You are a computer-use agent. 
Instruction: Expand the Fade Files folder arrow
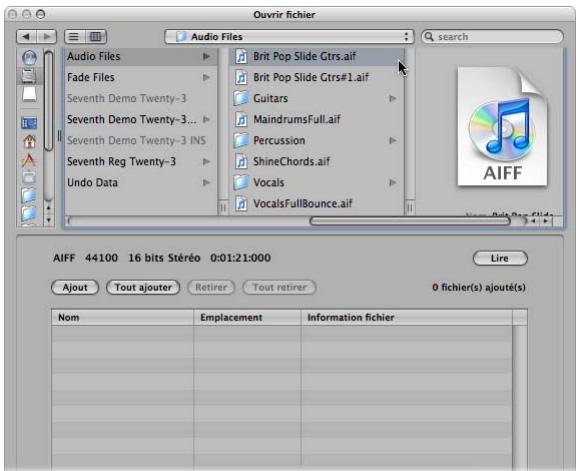click(206, 78)
